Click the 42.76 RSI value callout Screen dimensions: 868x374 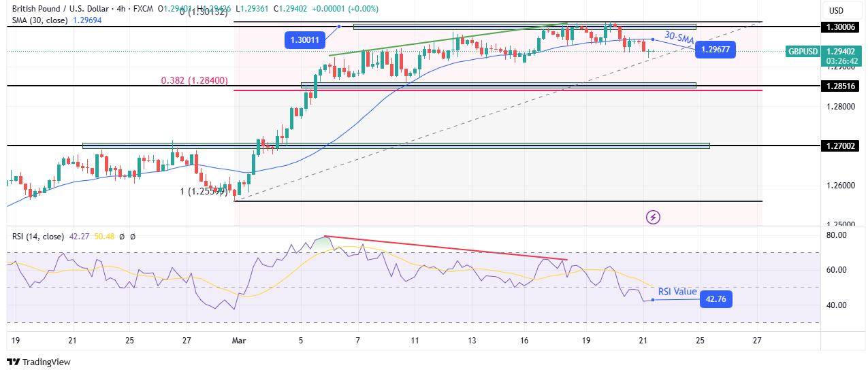click(716, 300)
